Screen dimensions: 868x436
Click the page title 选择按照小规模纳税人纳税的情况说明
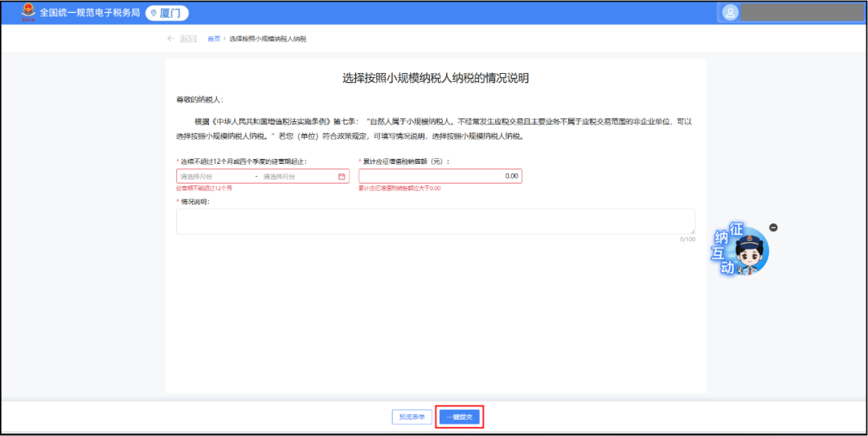point(436,78)
